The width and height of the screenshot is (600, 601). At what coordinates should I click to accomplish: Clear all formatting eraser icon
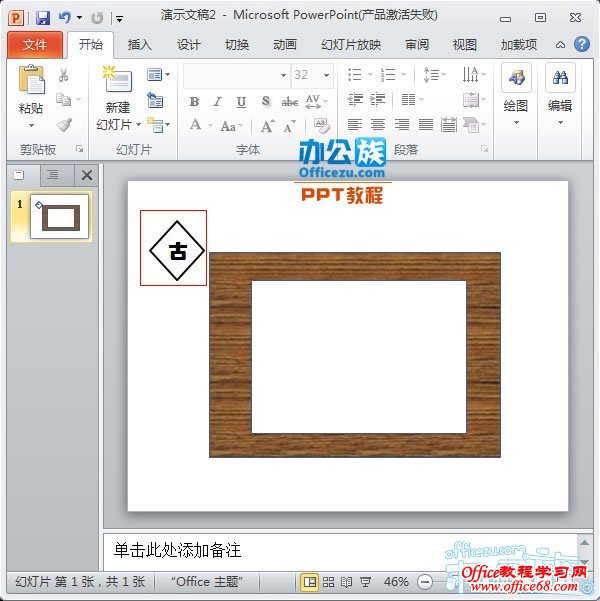(321, 125)
